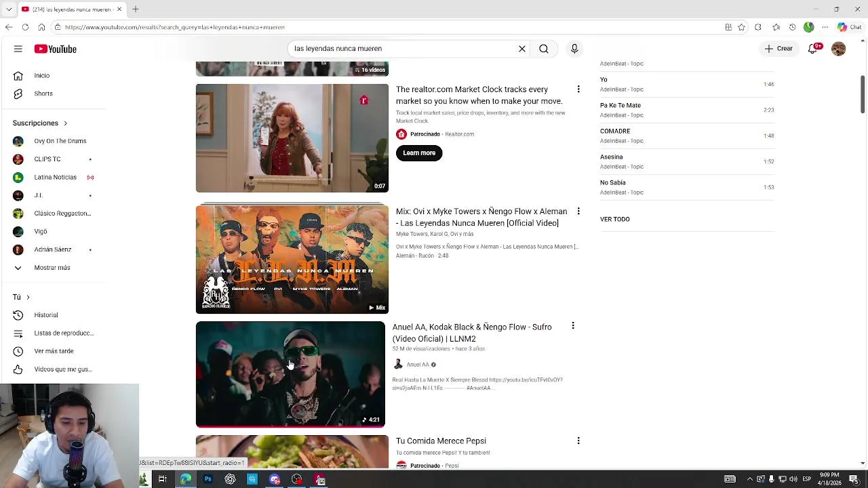Click the browser address bar URL
The height and width of the screenshot is (488, 868).
click(175, 27)
